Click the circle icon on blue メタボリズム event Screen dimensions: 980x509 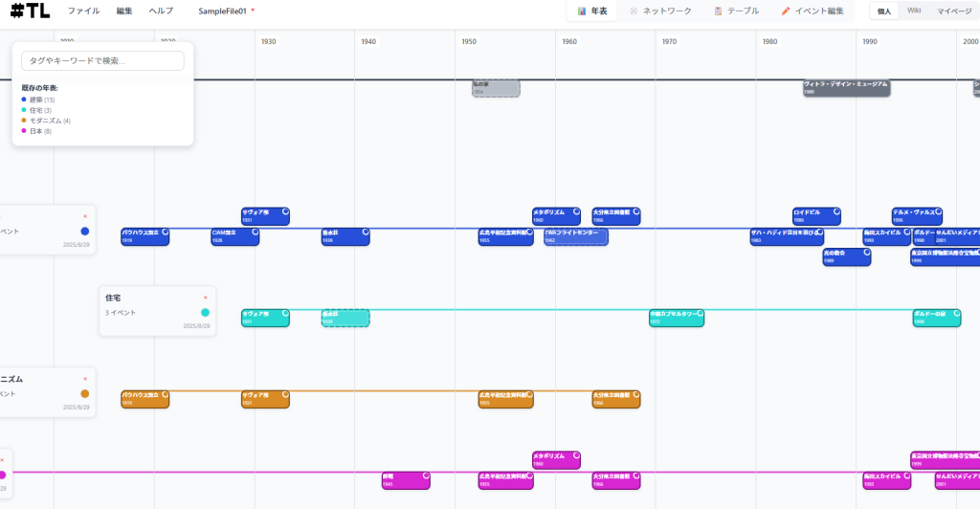pyautogui.click(x=575, y=211)
